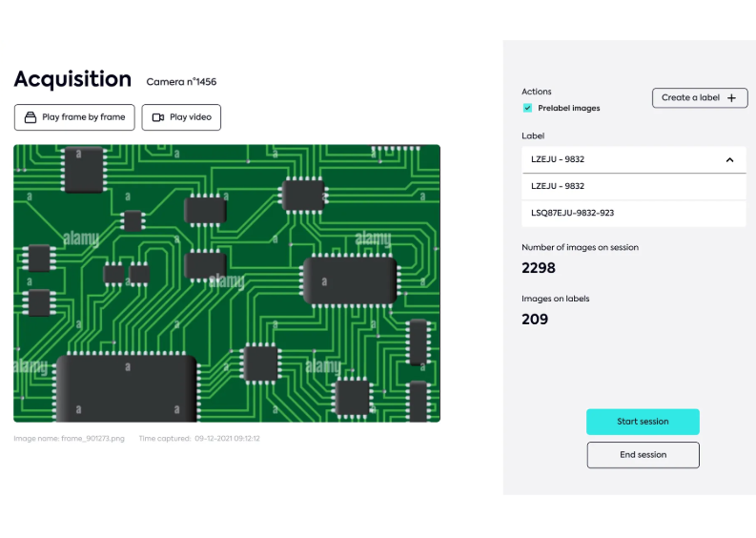
Task: Click the Play video button text
Action: 191,117
